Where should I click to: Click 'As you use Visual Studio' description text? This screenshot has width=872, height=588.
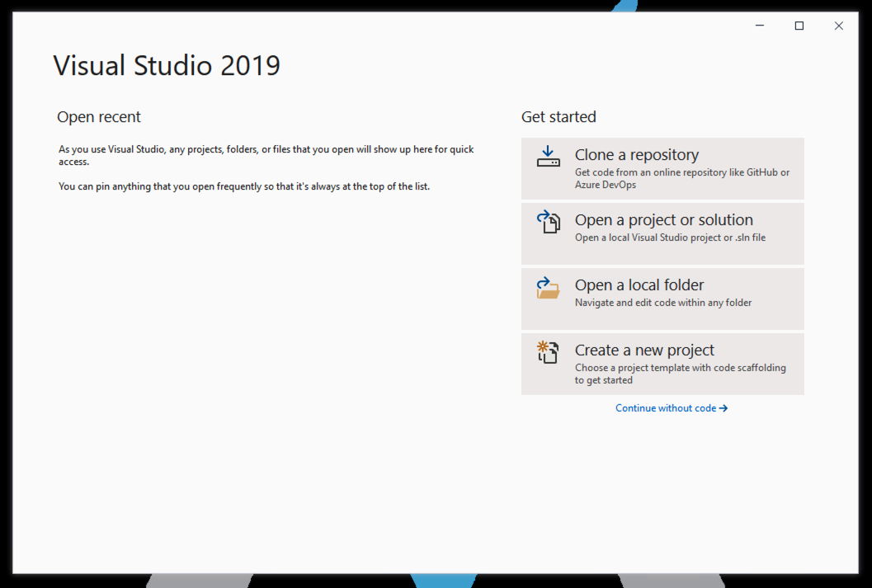pyautogui.click(x=266, y=155)
